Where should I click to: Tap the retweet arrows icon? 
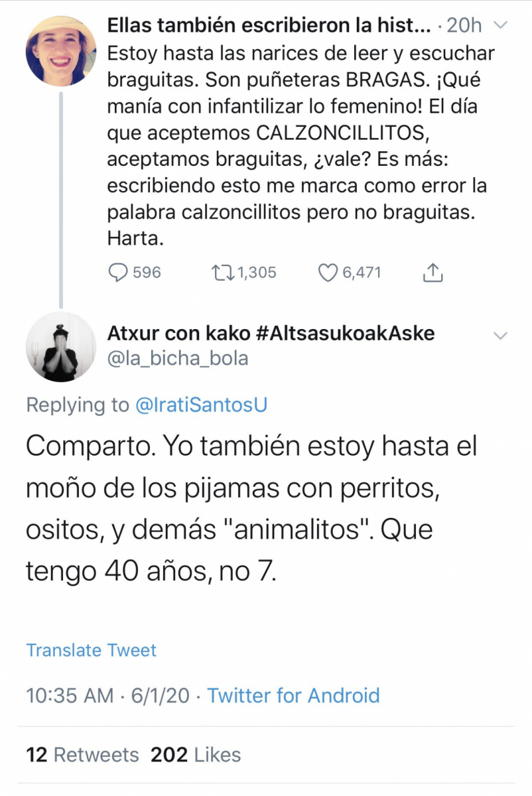(221, 272)
